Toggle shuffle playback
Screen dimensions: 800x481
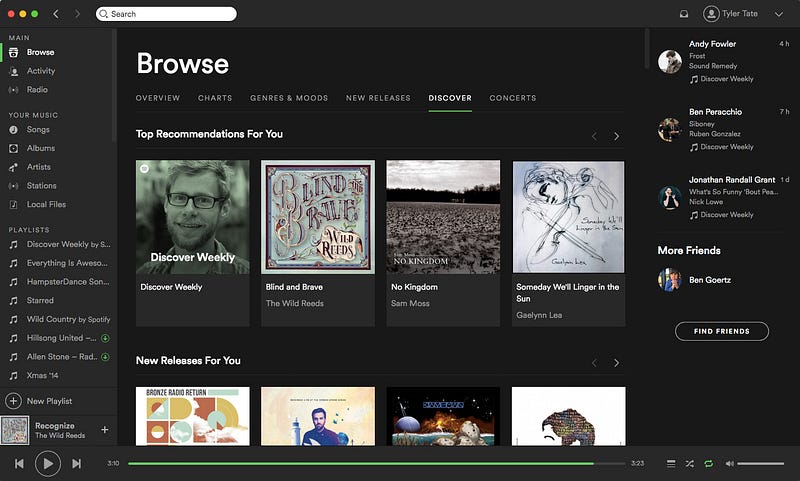point(690,463)
